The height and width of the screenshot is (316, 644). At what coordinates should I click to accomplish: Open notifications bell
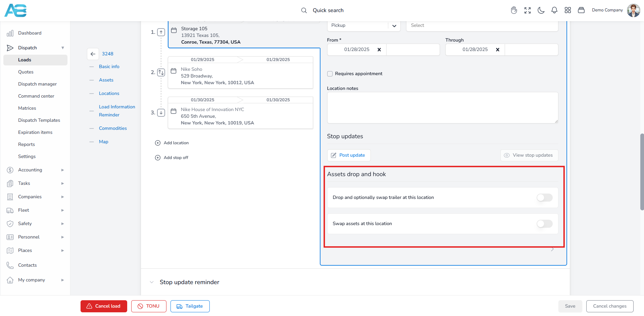click(554, 10)
